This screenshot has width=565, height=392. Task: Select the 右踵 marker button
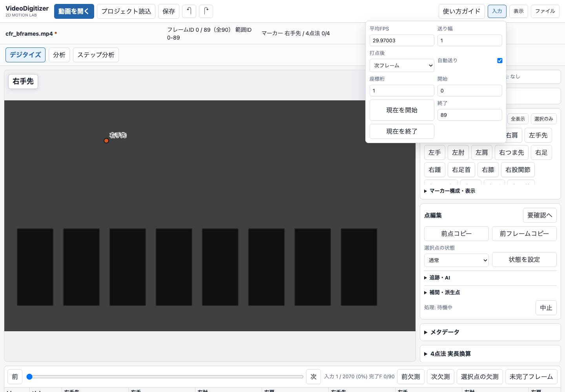tap(435, 170)
